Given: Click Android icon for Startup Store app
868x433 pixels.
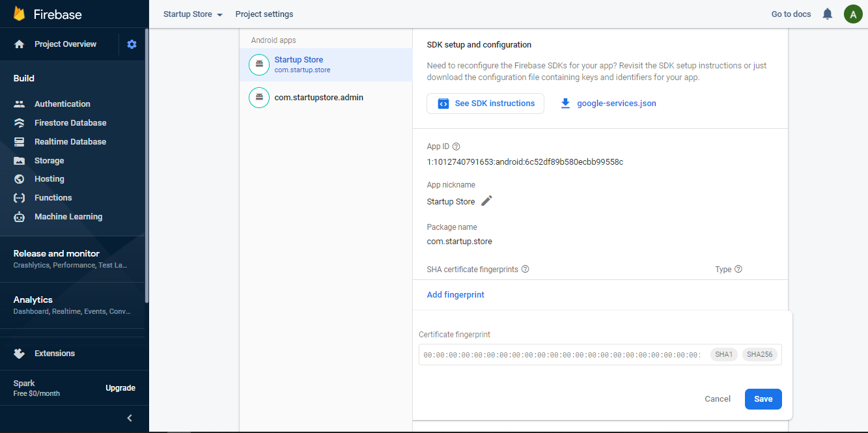Looking at the screenshot, I should click(259, 64).
